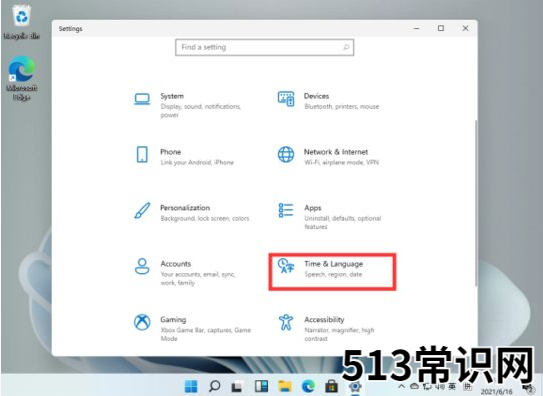The width and height of the screenshot is (543, 396).
Task: Click the OneDrive cloud tray icon
Action: pos(414,386)
